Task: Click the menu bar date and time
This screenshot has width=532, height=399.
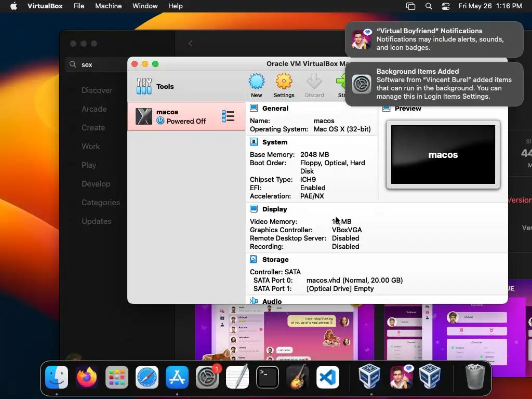Action: (490, 6)
